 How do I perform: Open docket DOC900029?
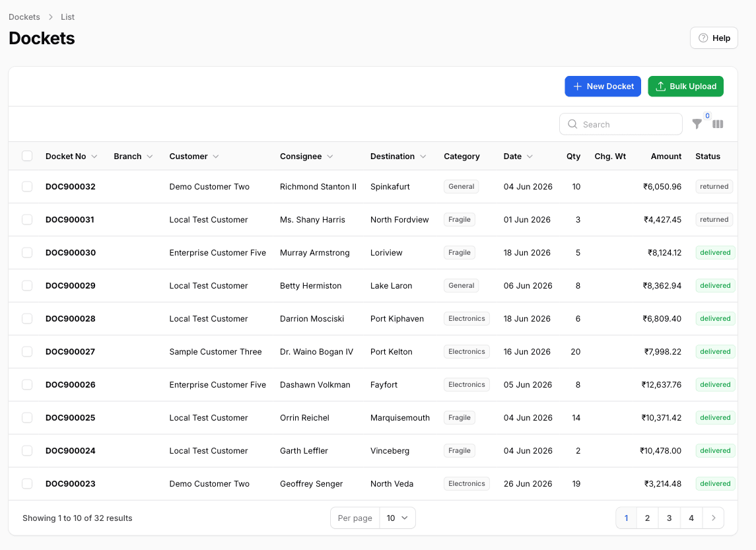click(x=71, y=286)
